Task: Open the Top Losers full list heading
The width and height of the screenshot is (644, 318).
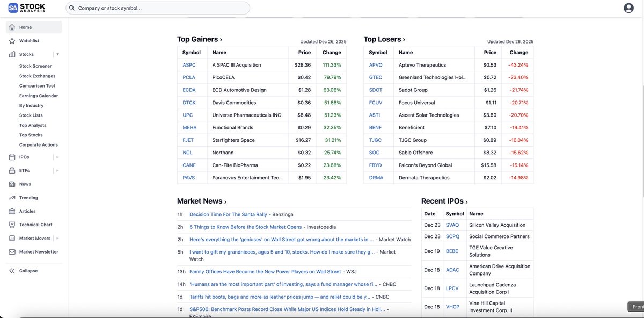Action: (x=384, y=39)
